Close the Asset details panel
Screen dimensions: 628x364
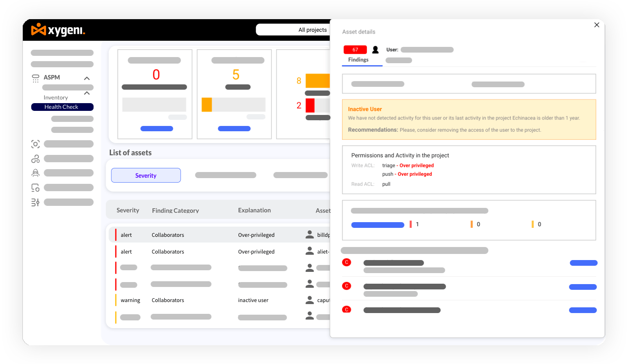[597, 25]
